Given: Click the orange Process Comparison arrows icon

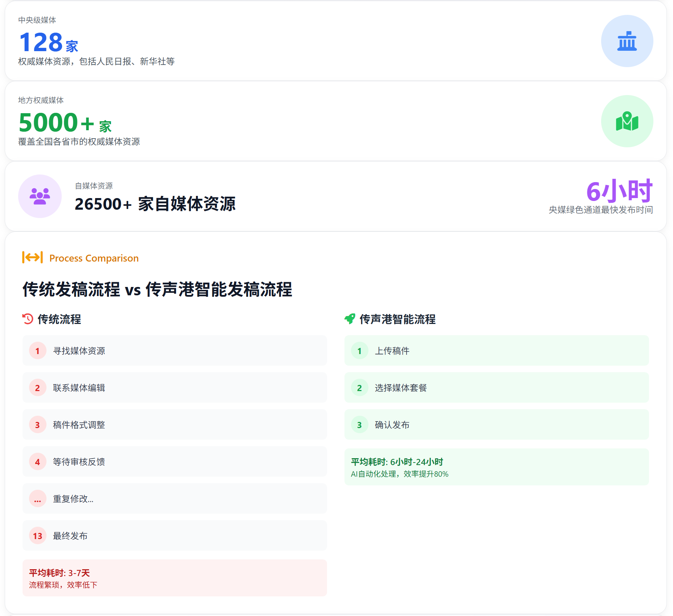Looking at the screenshot, I should coord(33,258).
